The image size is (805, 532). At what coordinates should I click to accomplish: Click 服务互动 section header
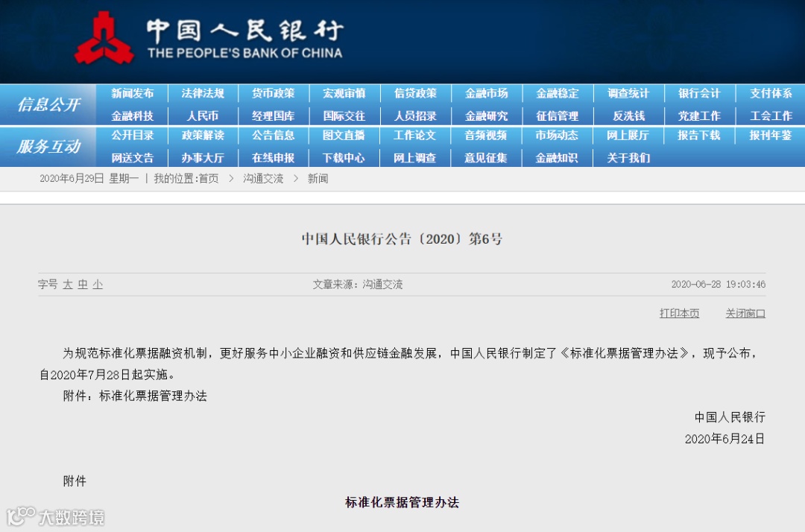click(48, 147)
